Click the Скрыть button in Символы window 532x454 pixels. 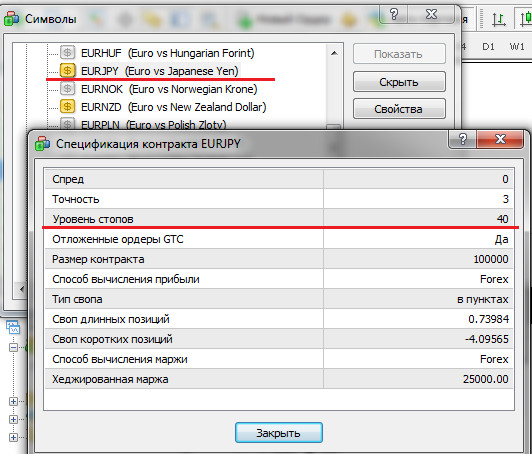coord(399,82)
